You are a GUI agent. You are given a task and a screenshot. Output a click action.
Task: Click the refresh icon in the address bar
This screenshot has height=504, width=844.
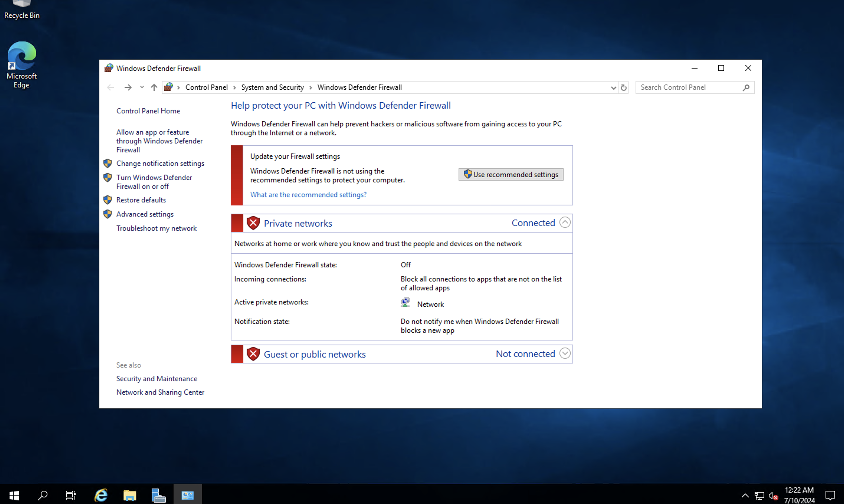pyautogui.click(x=624, y=87)
